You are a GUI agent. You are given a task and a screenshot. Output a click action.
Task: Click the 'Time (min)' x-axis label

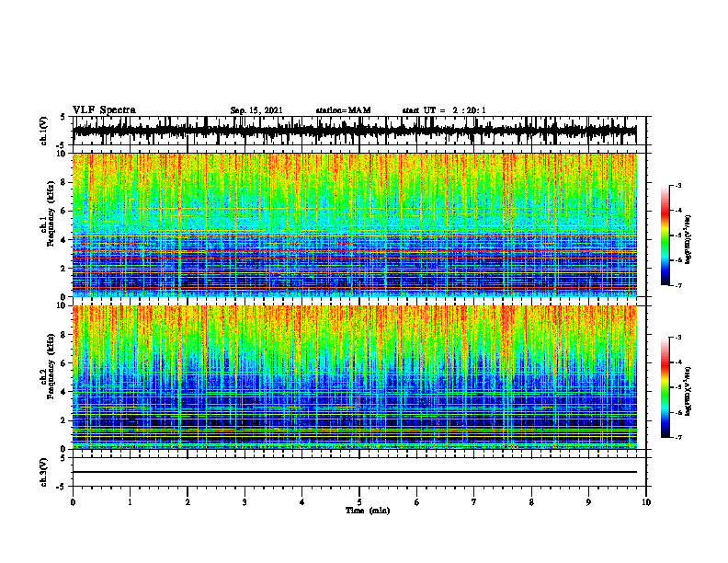[368, 511]
